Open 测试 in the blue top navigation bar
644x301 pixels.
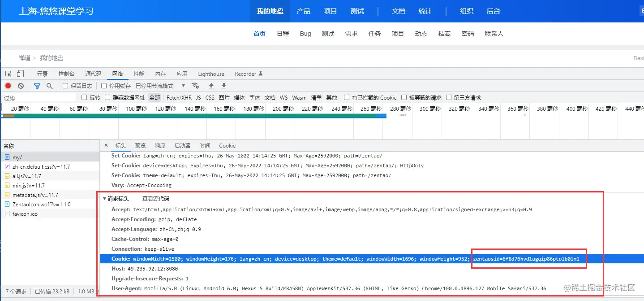tap(357, 11)
